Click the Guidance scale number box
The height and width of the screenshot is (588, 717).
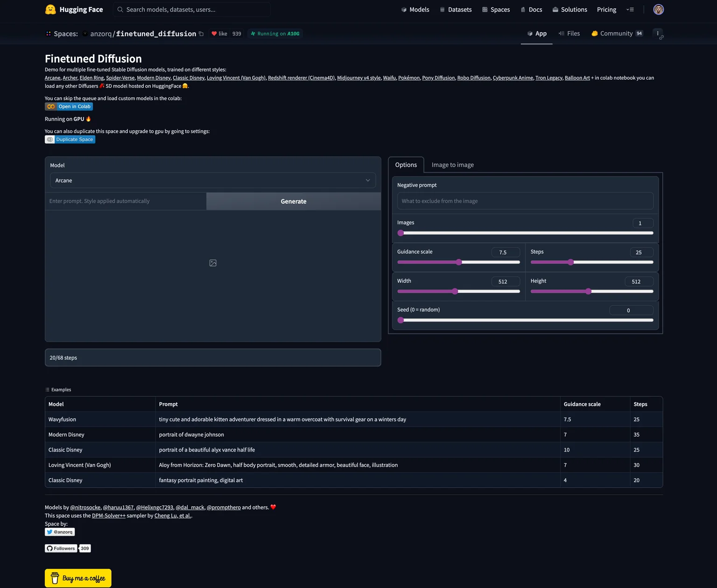(506, 252)
